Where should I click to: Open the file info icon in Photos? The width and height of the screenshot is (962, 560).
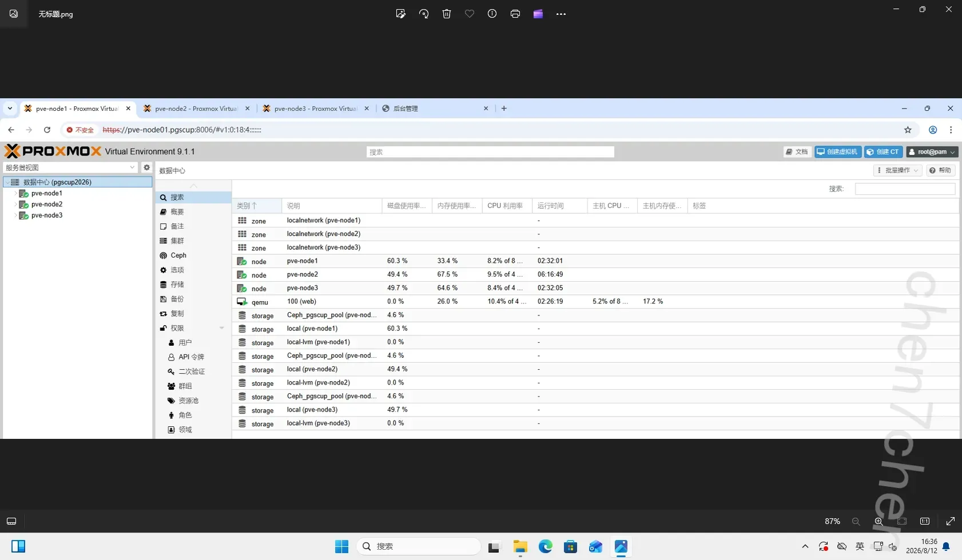click(x=492, y=14)
